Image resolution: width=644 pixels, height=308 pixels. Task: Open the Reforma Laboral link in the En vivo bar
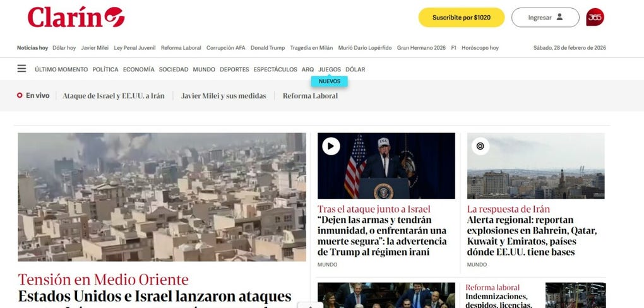(310, 96)
